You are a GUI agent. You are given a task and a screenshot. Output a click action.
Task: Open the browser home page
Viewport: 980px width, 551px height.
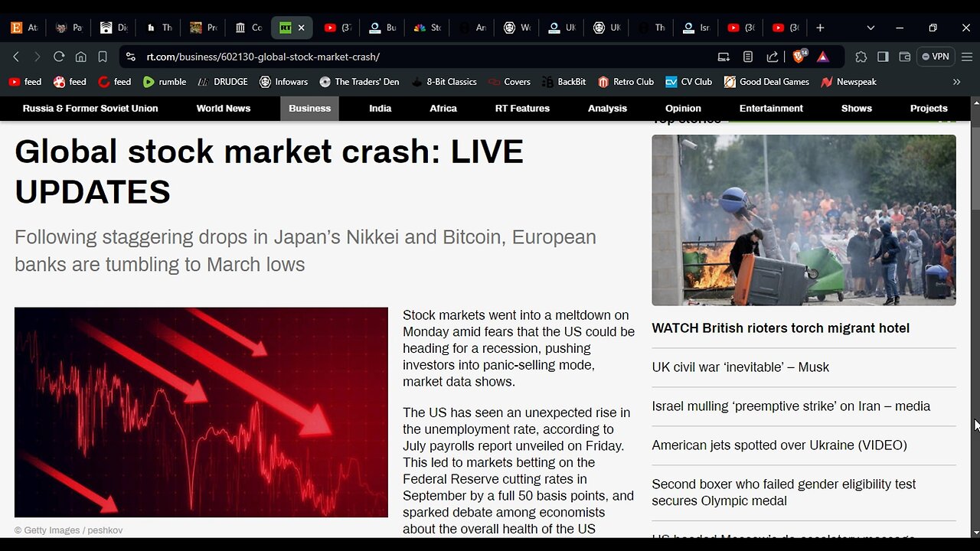(x=80, y=57)
